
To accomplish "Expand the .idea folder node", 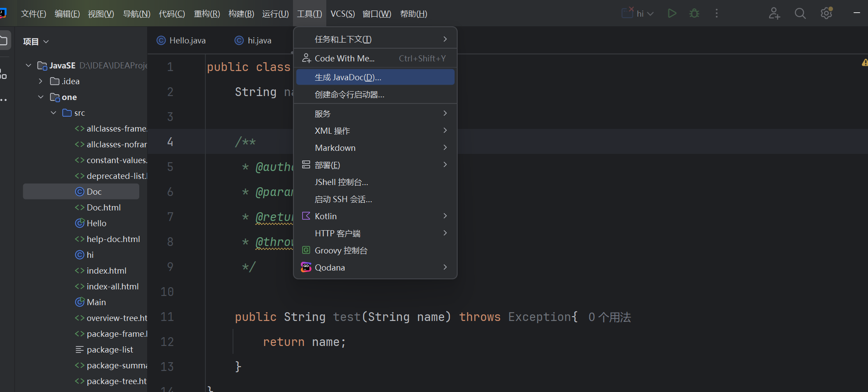I will tap(41, 81).
